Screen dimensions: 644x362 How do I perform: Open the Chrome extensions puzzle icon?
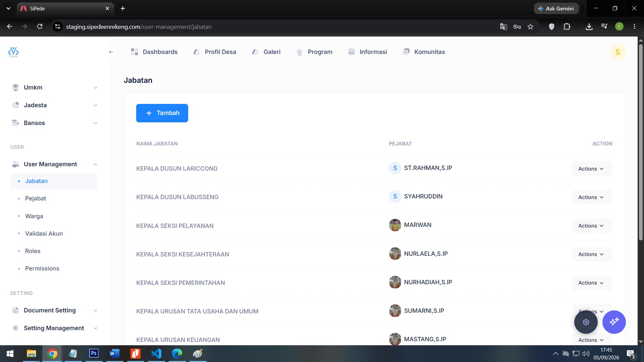tap(567, 26)
